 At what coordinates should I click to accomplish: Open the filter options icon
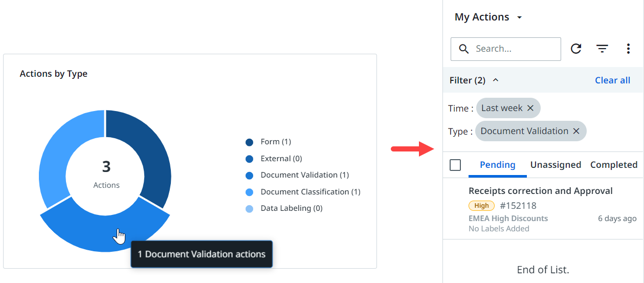[602, 49]
